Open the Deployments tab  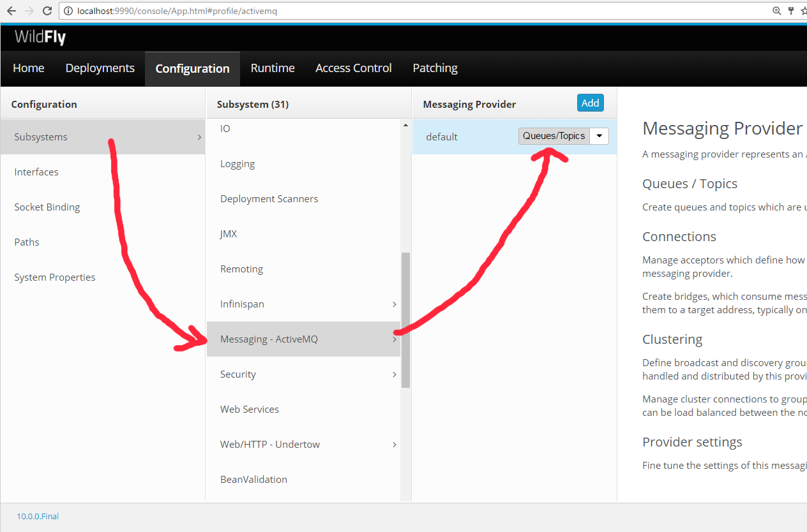[100, 68]
